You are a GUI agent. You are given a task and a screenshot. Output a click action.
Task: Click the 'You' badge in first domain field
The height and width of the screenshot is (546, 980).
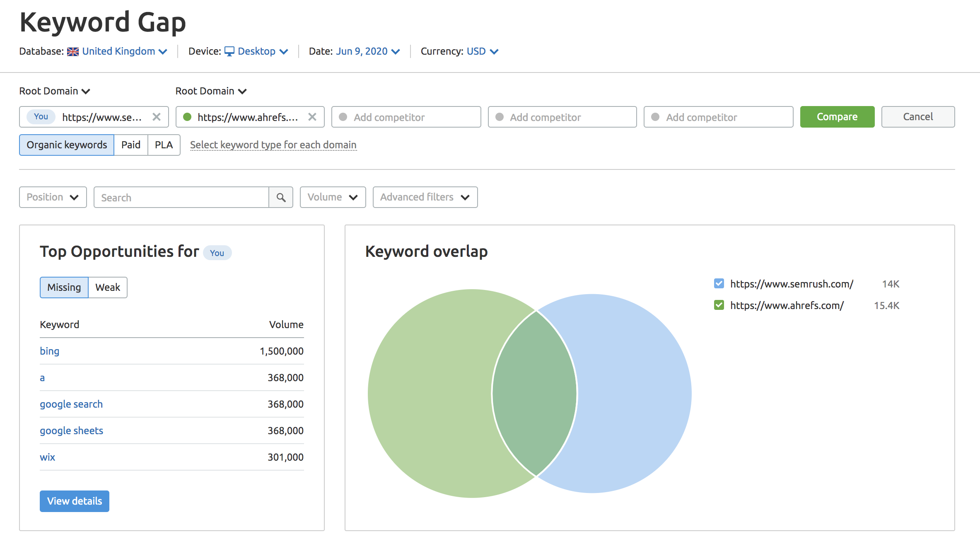41,116
